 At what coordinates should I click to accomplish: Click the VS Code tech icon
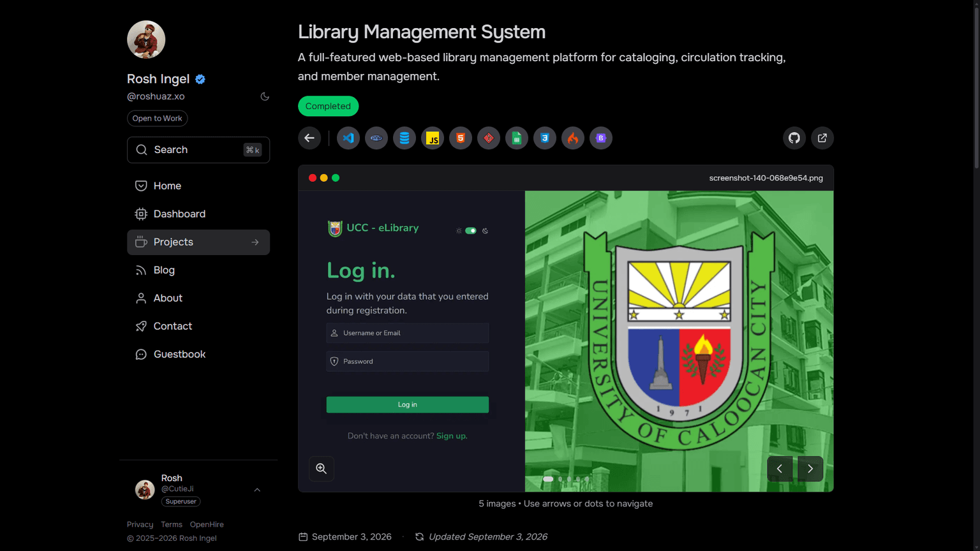(348, 138)
